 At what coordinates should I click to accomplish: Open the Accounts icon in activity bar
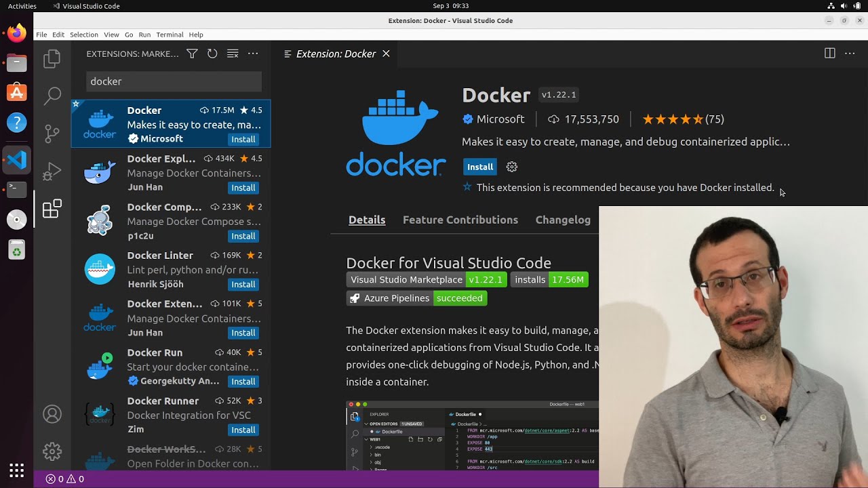tap(52, 414)
